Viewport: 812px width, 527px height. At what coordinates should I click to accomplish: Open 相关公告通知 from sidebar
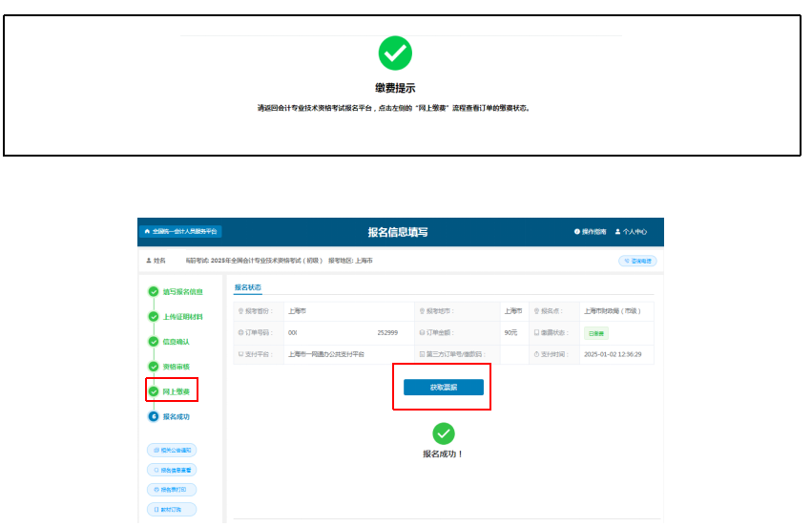tap(172, 450)
